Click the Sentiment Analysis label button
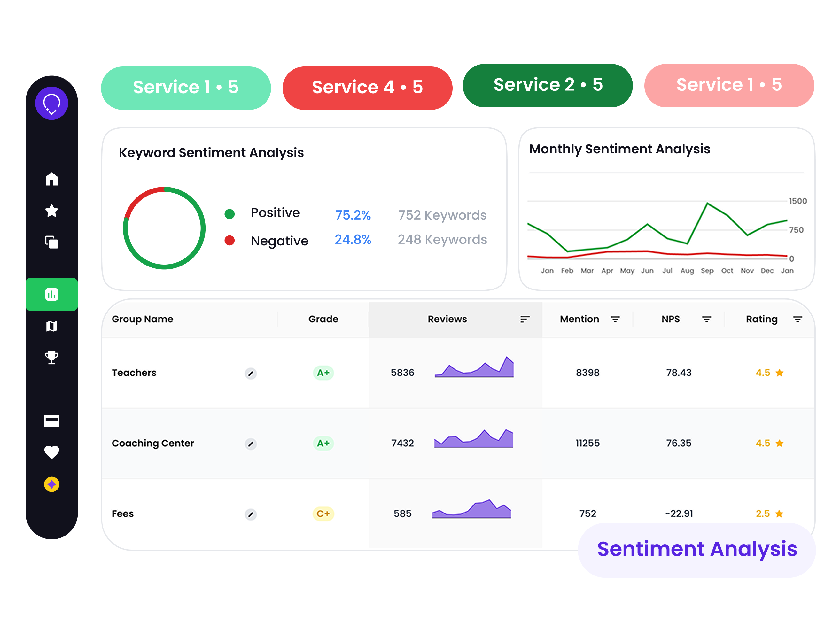The image size is (840, 625). pos(697,550)
